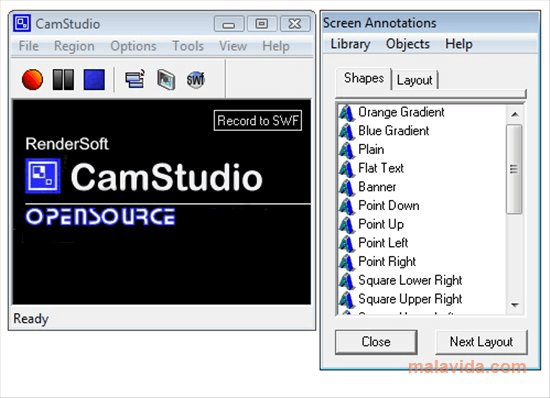Viewport: 550px width, 398px height.
Task: Switch to the Layout tab
Action: tap(414, 80)
